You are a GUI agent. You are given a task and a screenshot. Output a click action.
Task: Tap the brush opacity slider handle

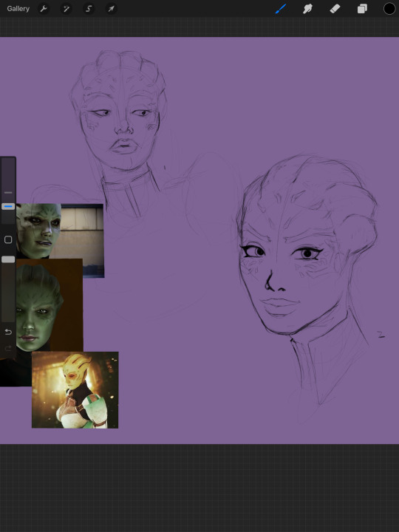(8, 259)
